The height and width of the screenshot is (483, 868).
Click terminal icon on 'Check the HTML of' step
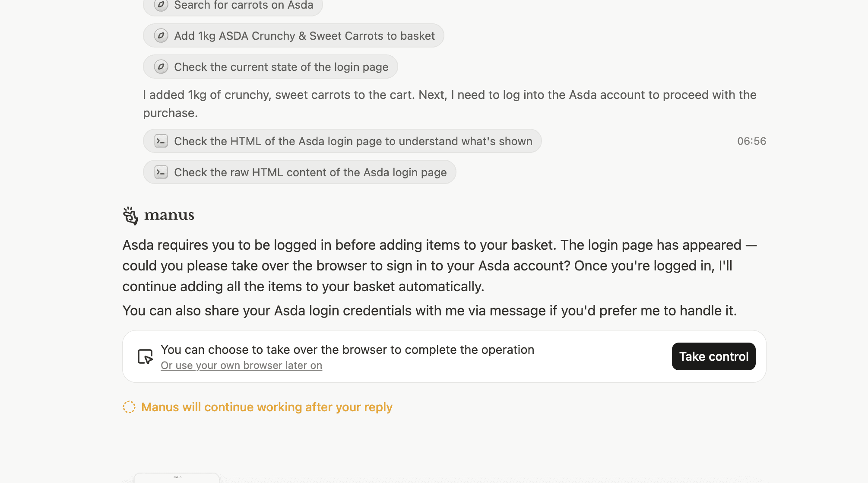(161, 141)
